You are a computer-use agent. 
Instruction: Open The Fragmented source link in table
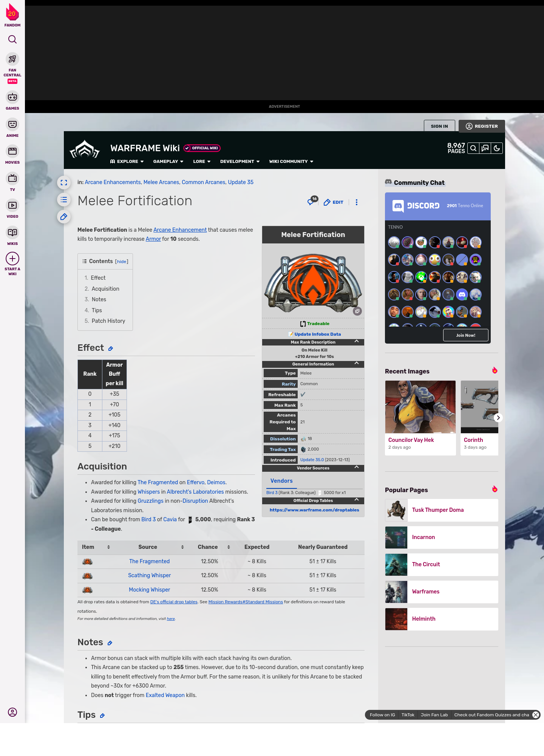(149, 561)
